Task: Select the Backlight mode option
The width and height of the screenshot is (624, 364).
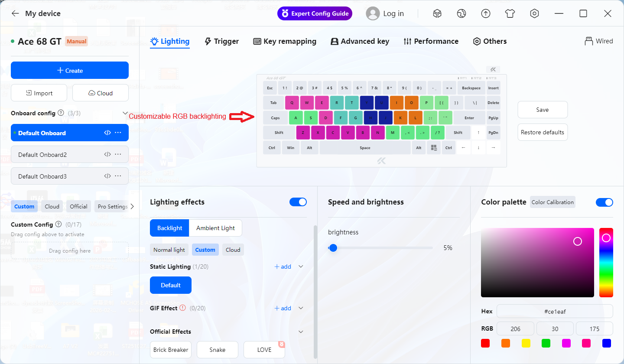Action: 169,228
